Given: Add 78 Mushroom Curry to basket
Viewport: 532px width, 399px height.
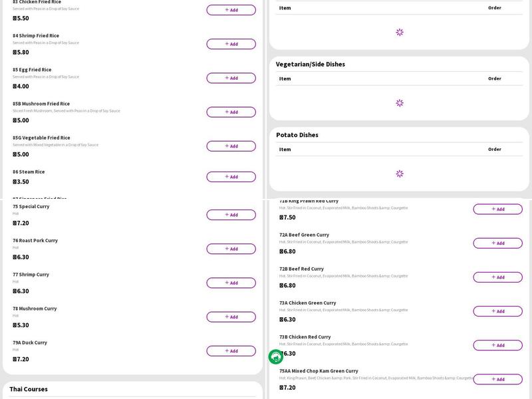Looking at the screenshot, I should click(231, 317).
